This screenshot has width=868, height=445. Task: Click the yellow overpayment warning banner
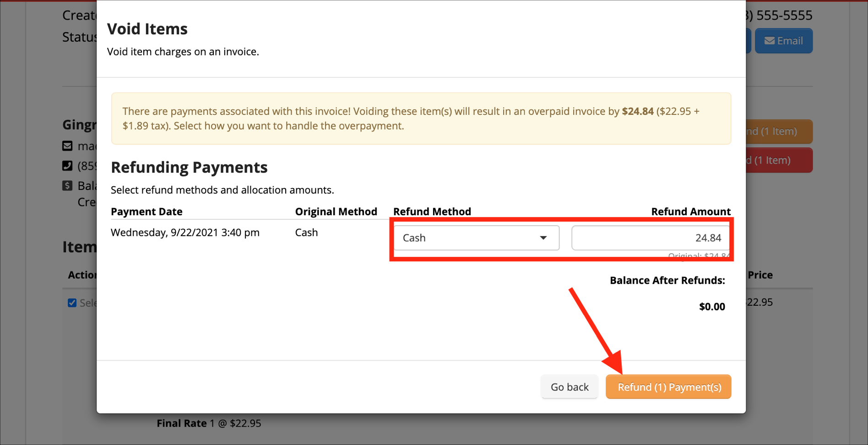pyautogui.click(x=421, y=119)
